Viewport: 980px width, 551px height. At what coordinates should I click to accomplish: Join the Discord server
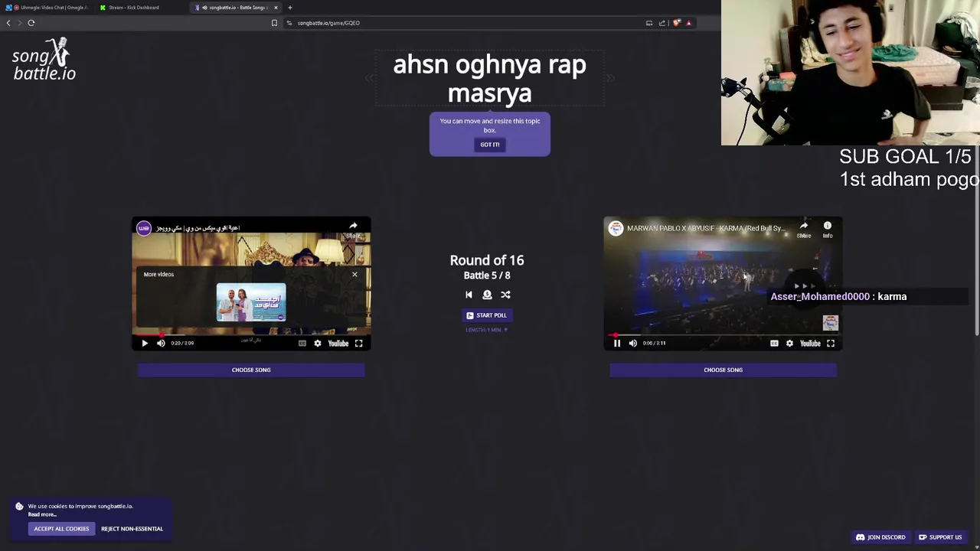click(880, 537)
